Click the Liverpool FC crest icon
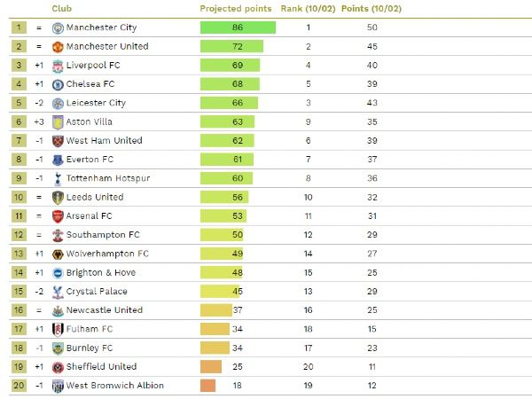 [x=58, y=66]
